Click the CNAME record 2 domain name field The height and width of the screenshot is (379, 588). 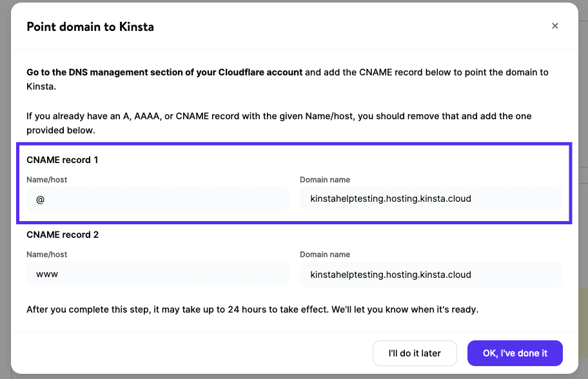click(431, 274)
